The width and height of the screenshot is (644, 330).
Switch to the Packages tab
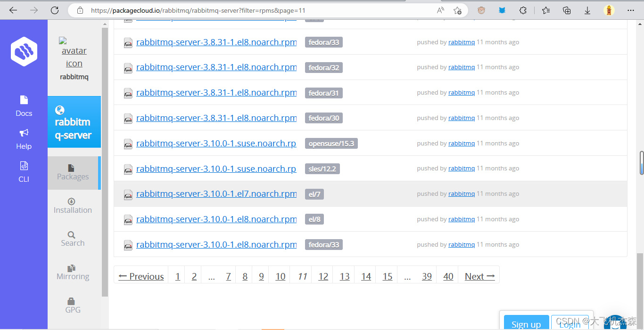[x=73, y=173]
